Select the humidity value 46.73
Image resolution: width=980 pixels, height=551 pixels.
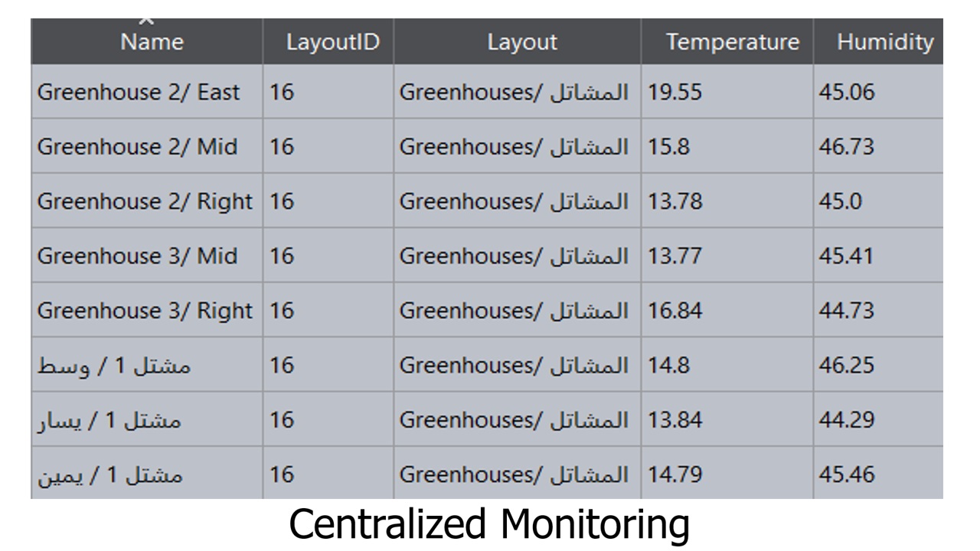tap(846, 147)
